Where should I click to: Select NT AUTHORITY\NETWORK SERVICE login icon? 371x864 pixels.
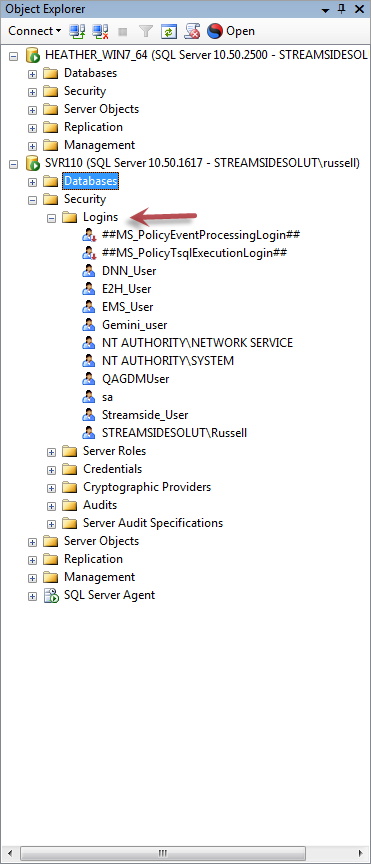tap(89, 343)
